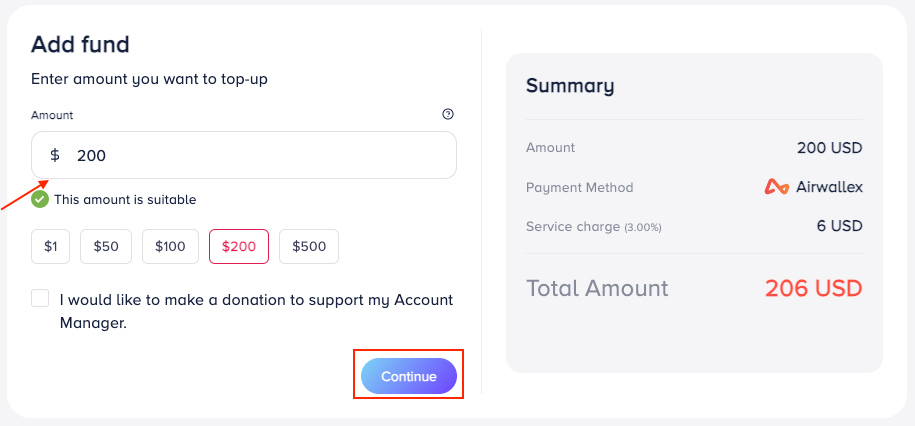Choose the $50 preset amount
915x426 pixels.
(106, 246)
